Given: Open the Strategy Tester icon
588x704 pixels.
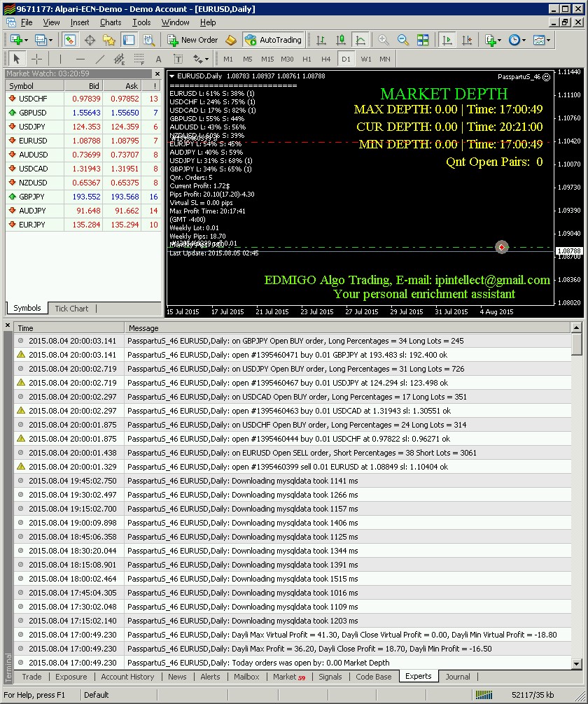Looking at the screenshot, I should (x=148, y=40).
